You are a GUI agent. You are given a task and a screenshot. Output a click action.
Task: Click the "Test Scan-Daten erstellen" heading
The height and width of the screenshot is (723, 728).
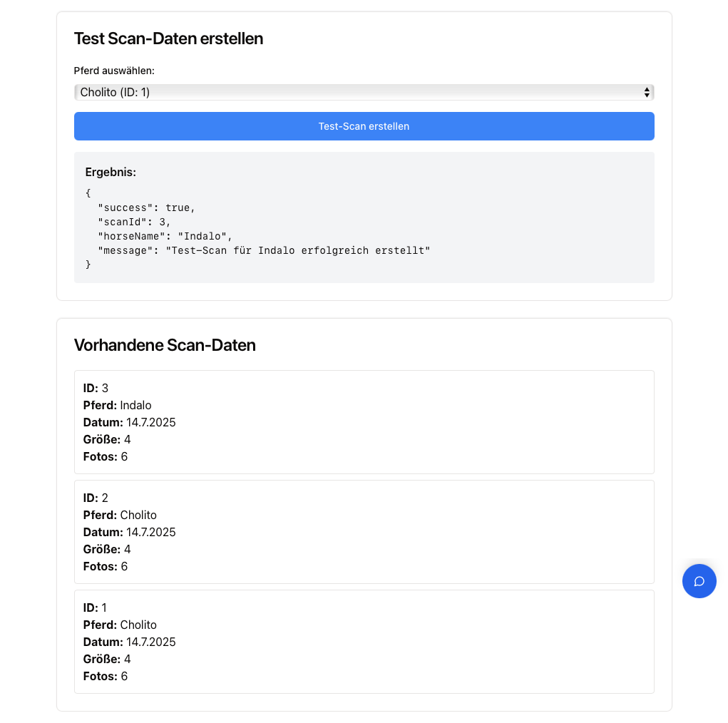coord(169,39)
